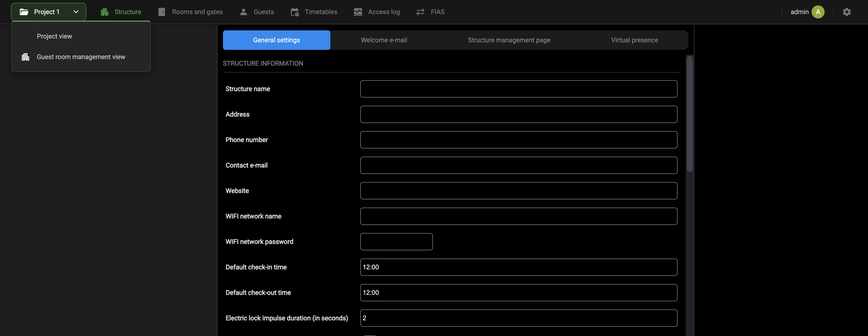The height and width of the screenshot is (336, 868).
Task: Select Guest room management view
Action: (x=81, y=57)
